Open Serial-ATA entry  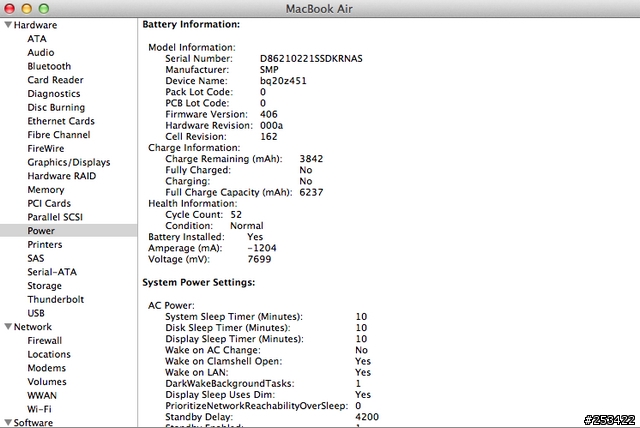click(x=52, y=272)
